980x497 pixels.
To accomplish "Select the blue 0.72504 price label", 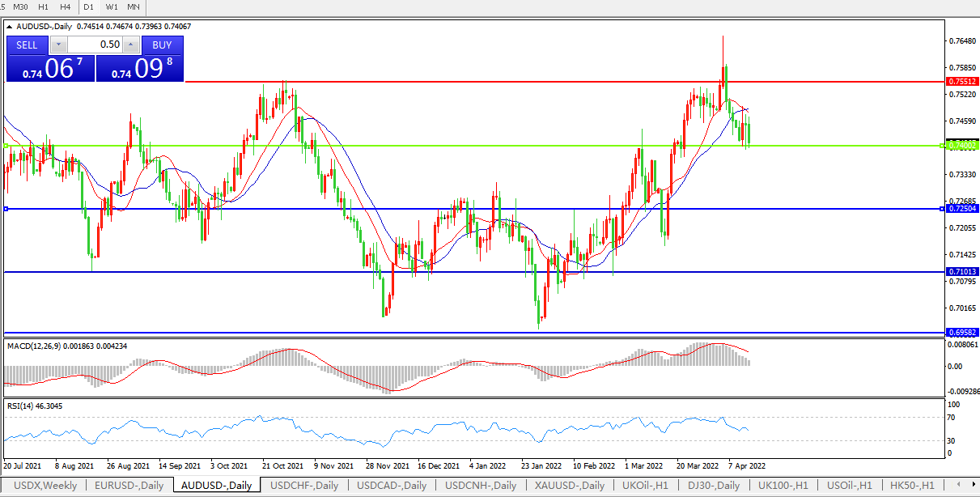I will [962, 209].
